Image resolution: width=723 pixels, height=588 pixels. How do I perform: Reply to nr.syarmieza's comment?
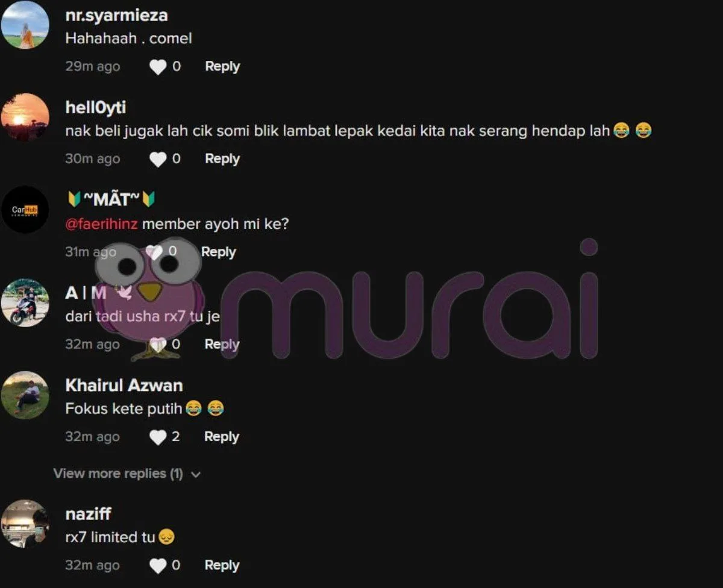[x=222, y=67]
